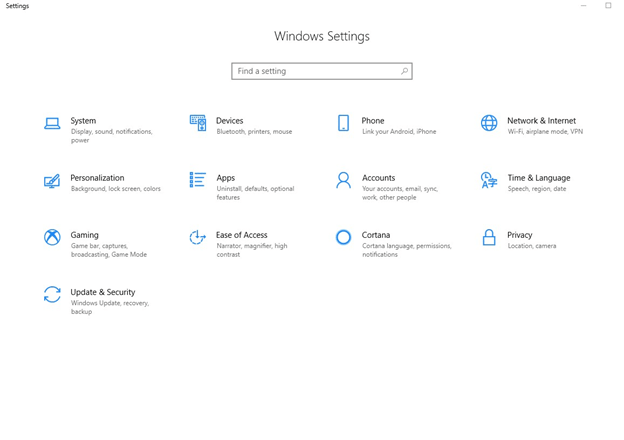The width and height of the screenshot is (624, 440).
Task: Open Time & Language title
Action: tap(539, 178)
